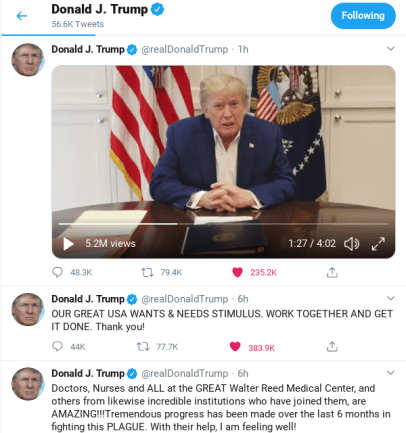Expand the options chevron on the Walter Reed tweet
The height and width of the screenshot is (433, 406).
391,372
